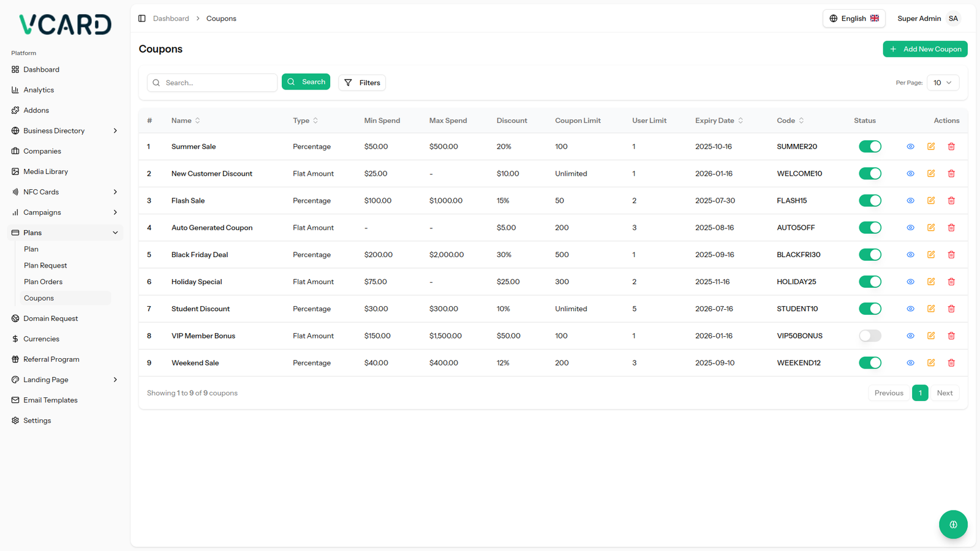The width and height of the screenshot is (980, 551).
Task: View details of Black Friday Deal coupon
Action: pos(910,255)
